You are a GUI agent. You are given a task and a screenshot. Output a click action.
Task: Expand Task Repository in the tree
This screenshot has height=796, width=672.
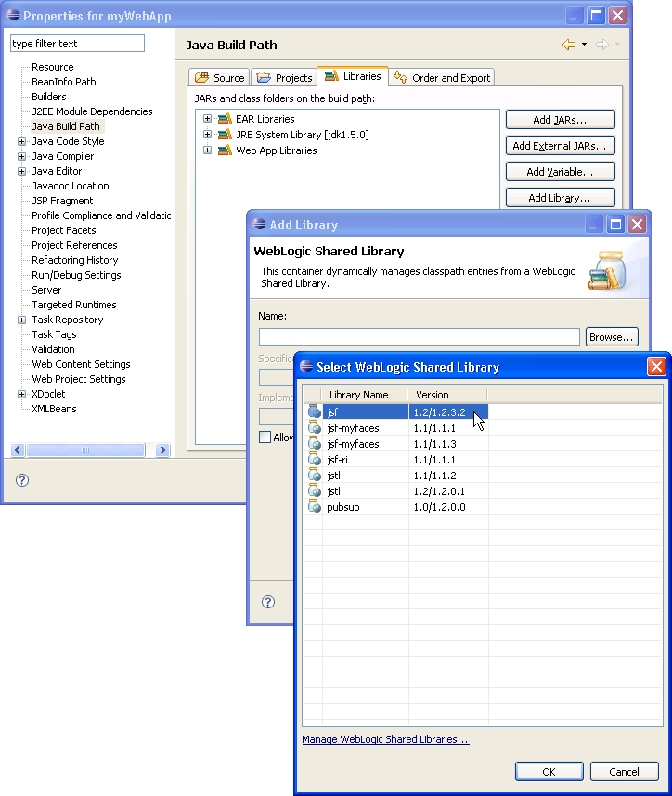point(21,320)
